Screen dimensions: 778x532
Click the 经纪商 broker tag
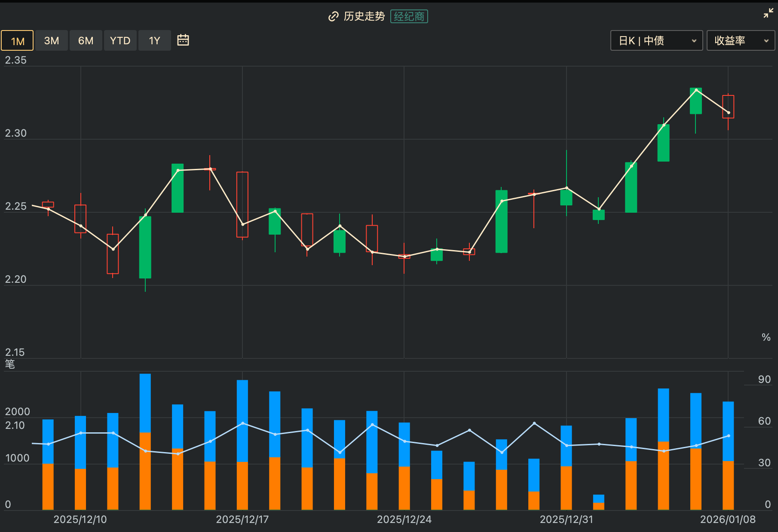coord(409,16)
